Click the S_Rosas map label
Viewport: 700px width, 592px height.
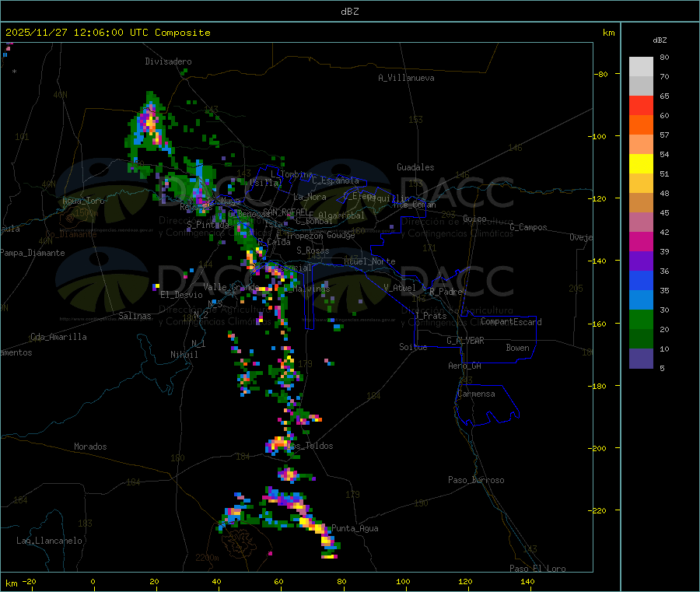point(313,250)
